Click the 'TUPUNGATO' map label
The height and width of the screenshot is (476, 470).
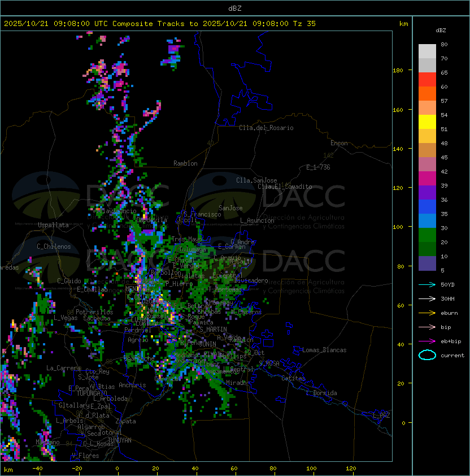[x=92, y=393]
